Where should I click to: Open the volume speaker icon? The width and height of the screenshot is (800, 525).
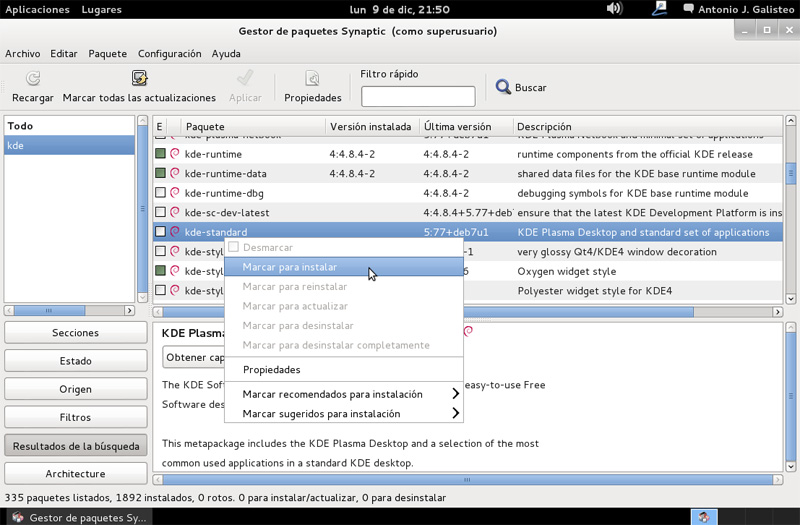pyautogui.click(x=614, y=9)
